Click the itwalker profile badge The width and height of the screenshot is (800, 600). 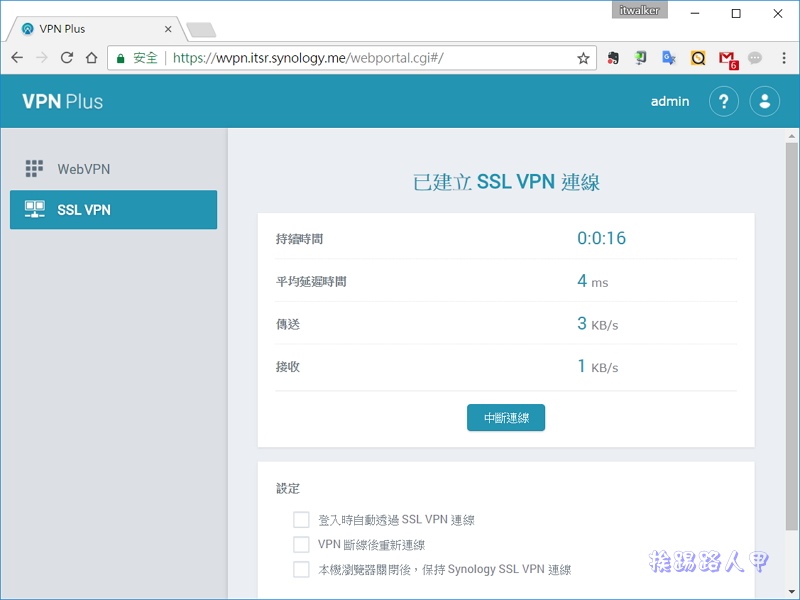coord(639,10)
